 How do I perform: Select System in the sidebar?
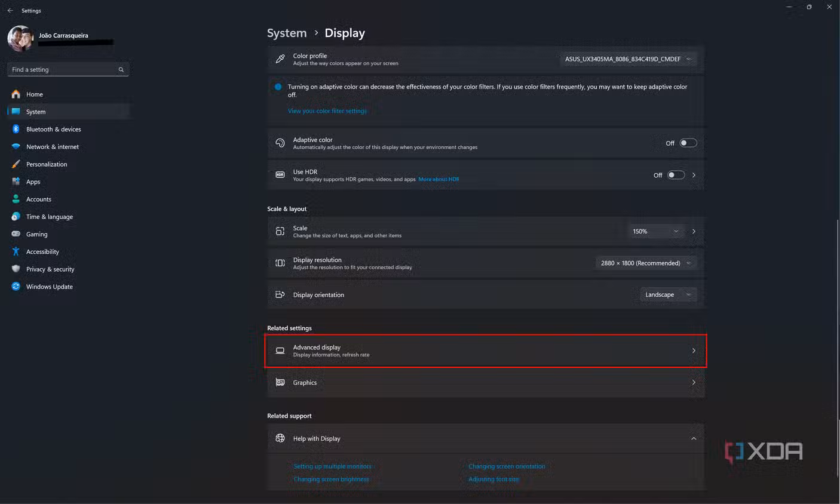[x=69, y=112]
